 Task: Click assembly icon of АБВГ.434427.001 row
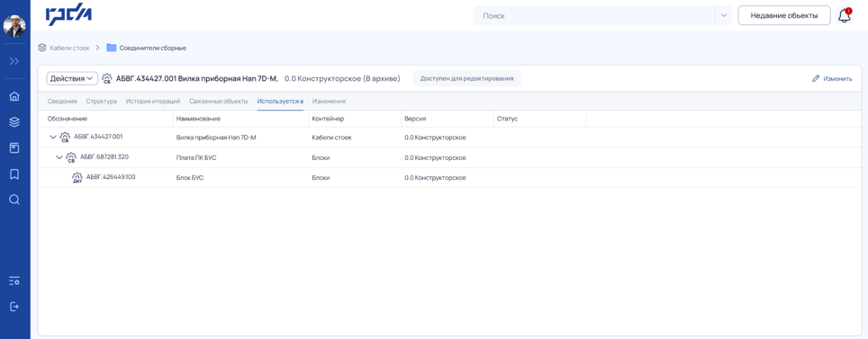[66, 138]
